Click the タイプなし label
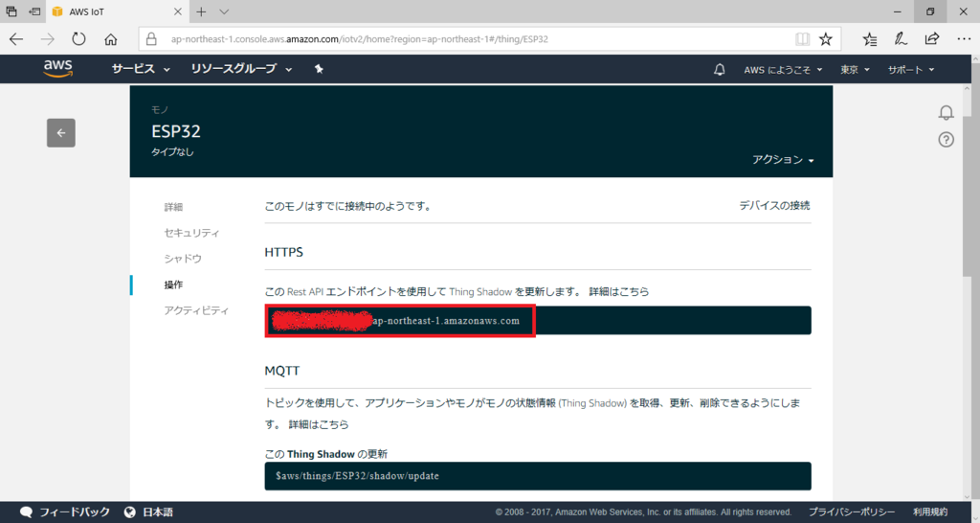This screenshot has width=980, height=523. click(x=172, y=152)
